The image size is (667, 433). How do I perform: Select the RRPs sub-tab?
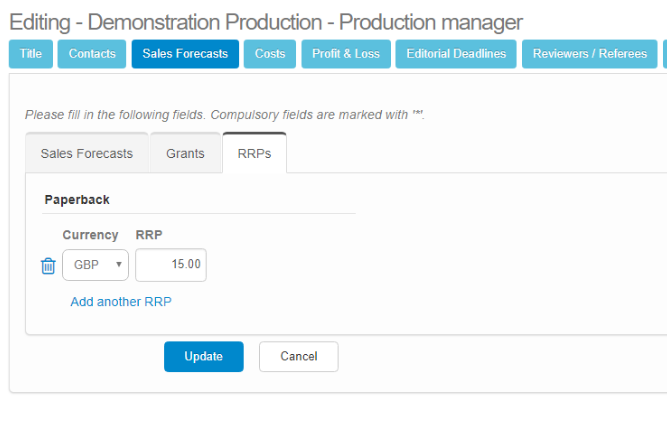(x=254, y=153)
